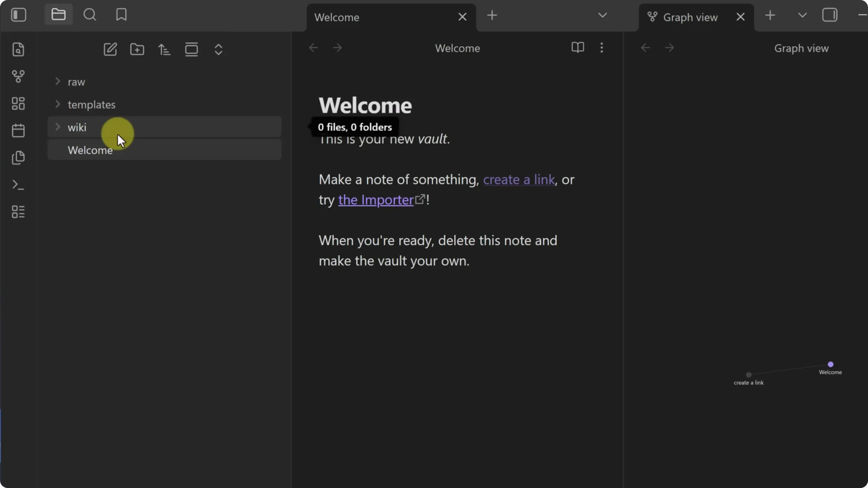
Task: Change the file sort order
Action: 164,49
